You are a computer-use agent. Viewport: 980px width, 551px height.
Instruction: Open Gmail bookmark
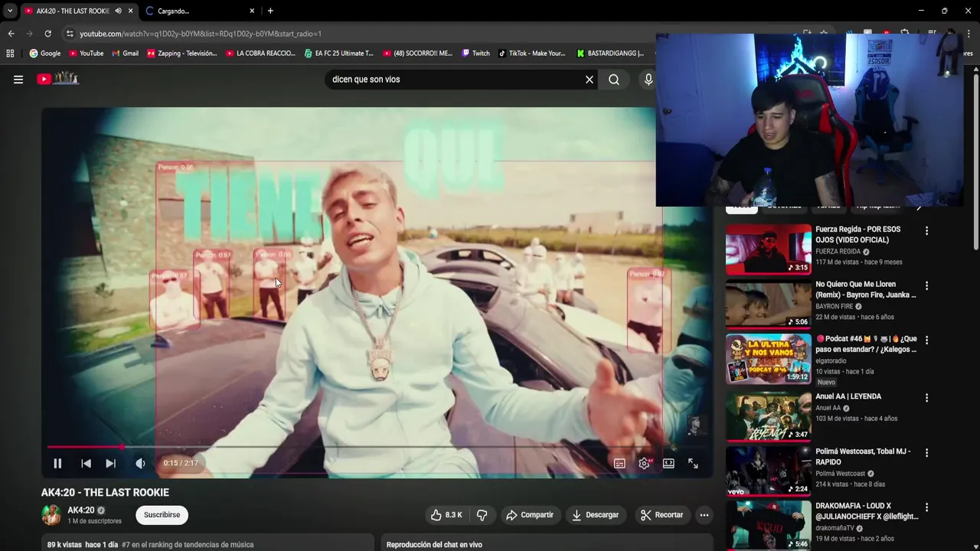(x=125, y=54)
